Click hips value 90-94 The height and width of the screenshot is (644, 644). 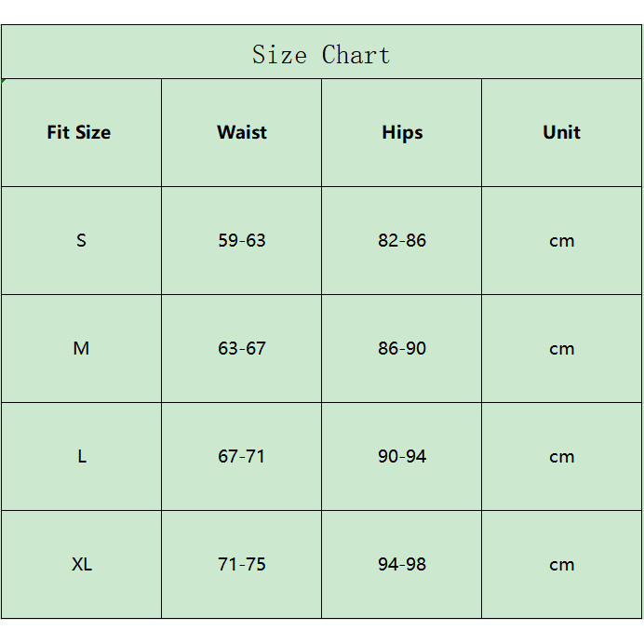[402, 456]
